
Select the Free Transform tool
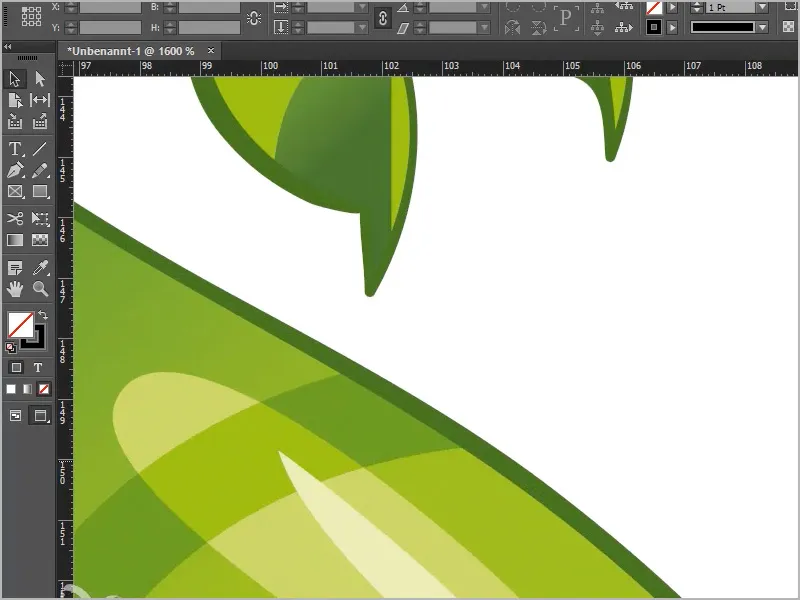[40, 218]
